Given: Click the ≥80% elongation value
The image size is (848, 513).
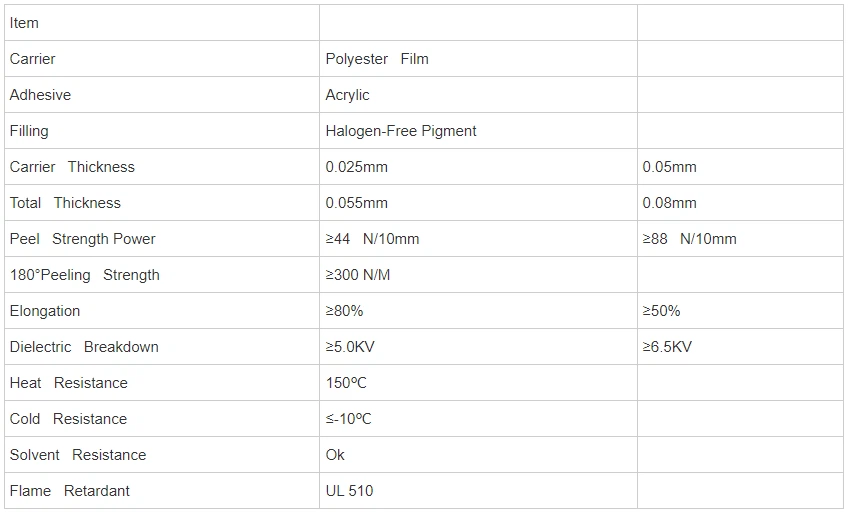Looking at the screenshot, I should (344, 311).
